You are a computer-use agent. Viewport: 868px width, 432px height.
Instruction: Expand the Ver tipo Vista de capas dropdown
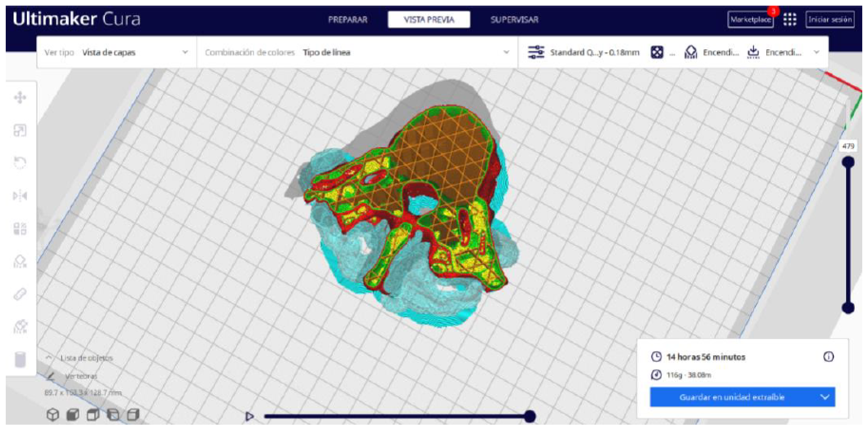[x=185, y=53]
